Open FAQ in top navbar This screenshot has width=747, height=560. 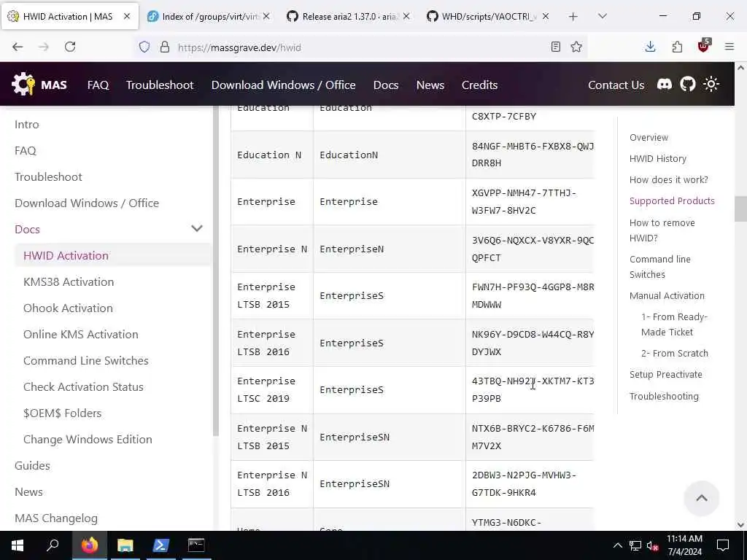click(x=98, y=85)
